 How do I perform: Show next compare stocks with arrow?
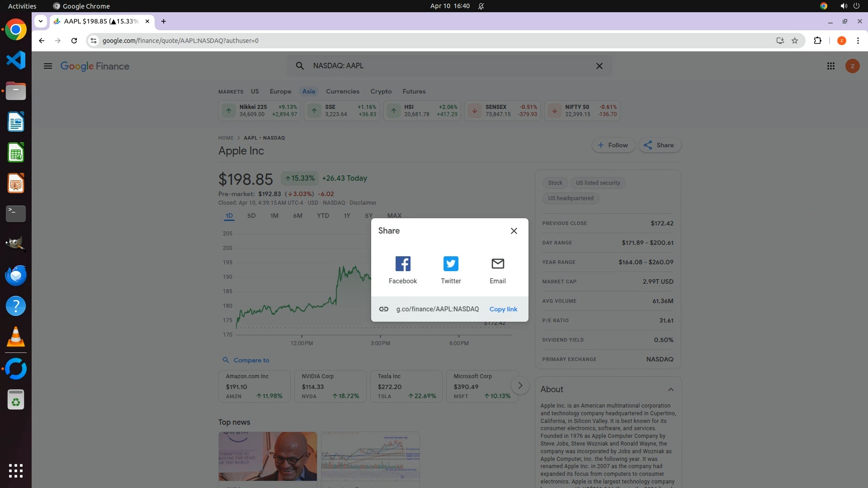pyautogui.click(x=520, y=386)
